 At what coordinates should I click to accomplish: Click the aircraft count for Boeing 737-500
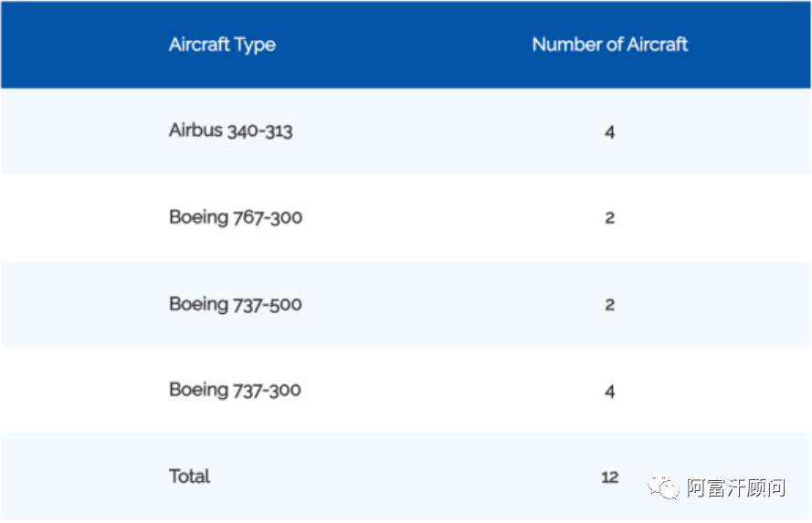(x=609, y=305)
